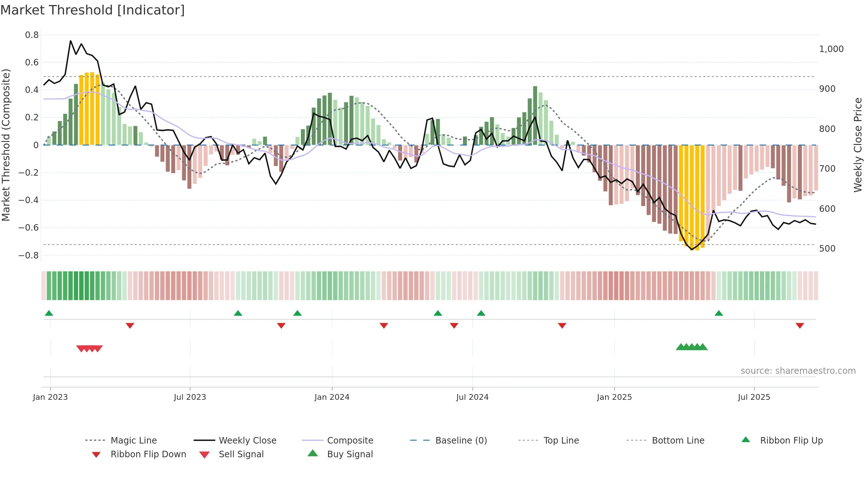Click the first buy signal triangle in March 2025
Image resolution: width=868 pixels, height=488 pixels.
pyautogui.click(x=681, y=347)
